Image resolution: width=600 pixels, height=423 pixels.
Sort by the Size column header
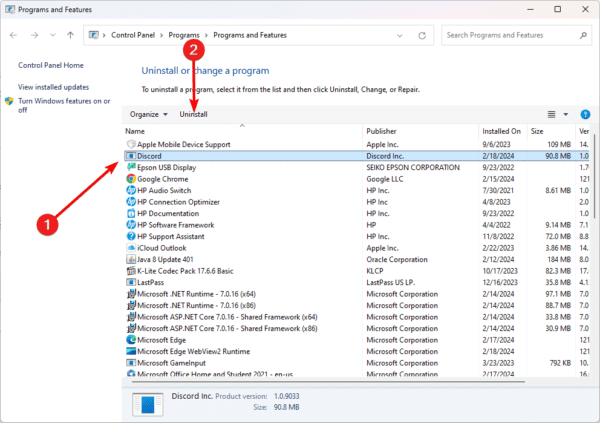(537, 131)
